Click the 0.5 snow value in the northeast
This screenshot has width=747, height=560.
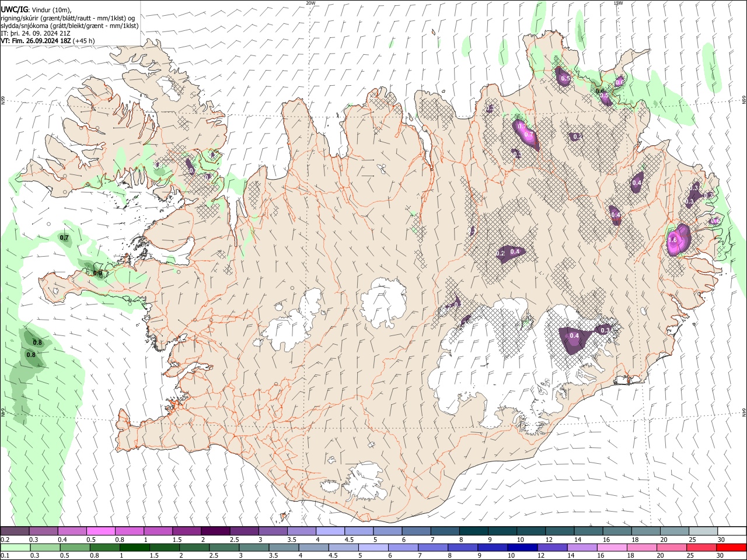[565, 78]
